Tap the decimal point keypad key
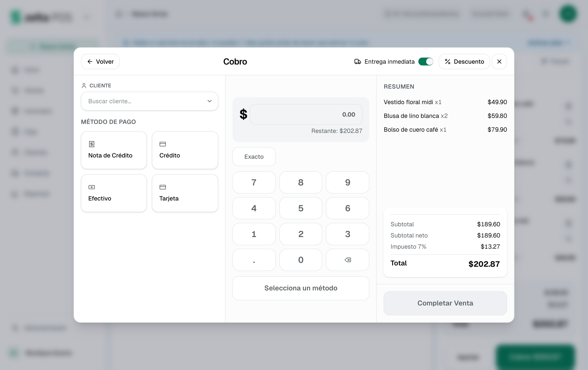Screen dimensions: 588x370 coord(254,260)
